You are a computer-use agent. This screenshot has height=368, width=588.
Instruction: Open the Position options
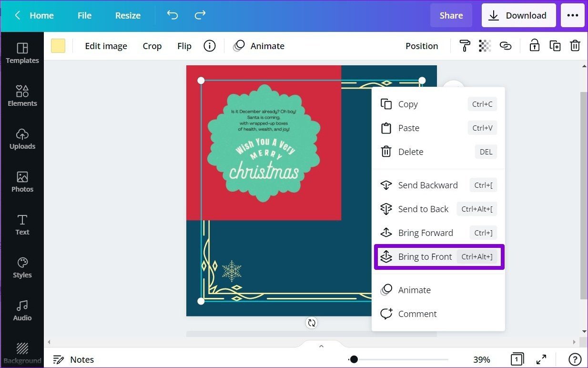[422, 46]
